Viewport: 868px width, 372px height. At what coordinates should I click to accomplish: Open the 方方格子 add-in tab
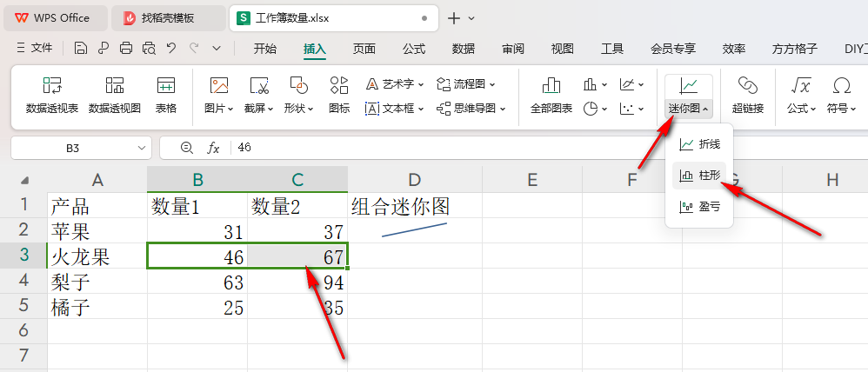click(x=795, y=49)
